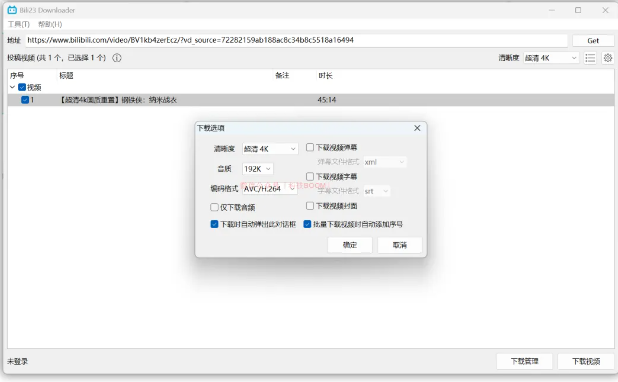Enable 下载视频字幕 checkbox

point(310,176)
